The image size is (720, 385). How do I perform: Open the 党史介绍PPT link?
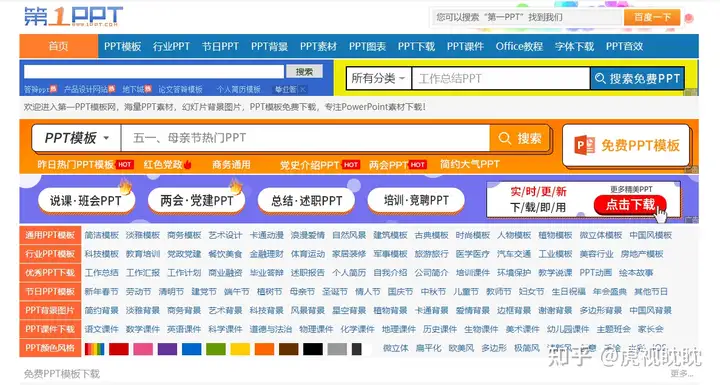coord(310,165)
